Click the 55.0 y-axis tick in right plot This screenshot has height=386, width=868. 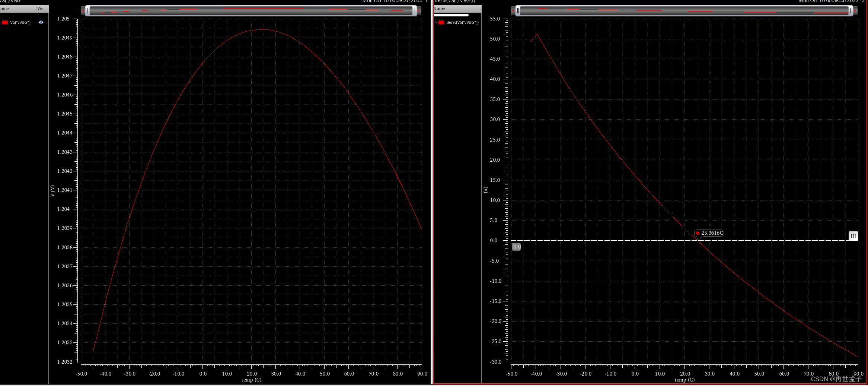(x=495, y=19)
